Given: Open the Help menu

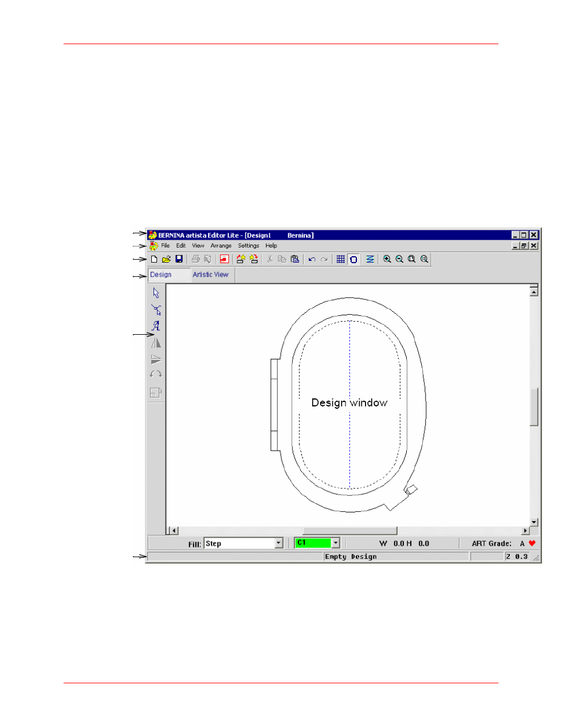Looking at the screenshot, I should (272, 245).
